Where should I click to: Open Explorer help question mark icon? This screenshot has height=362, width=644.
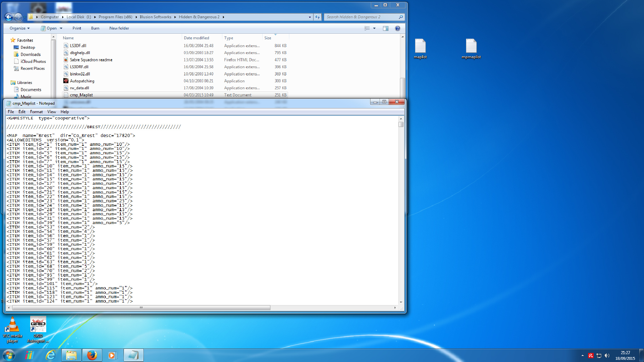coord(397,28)
